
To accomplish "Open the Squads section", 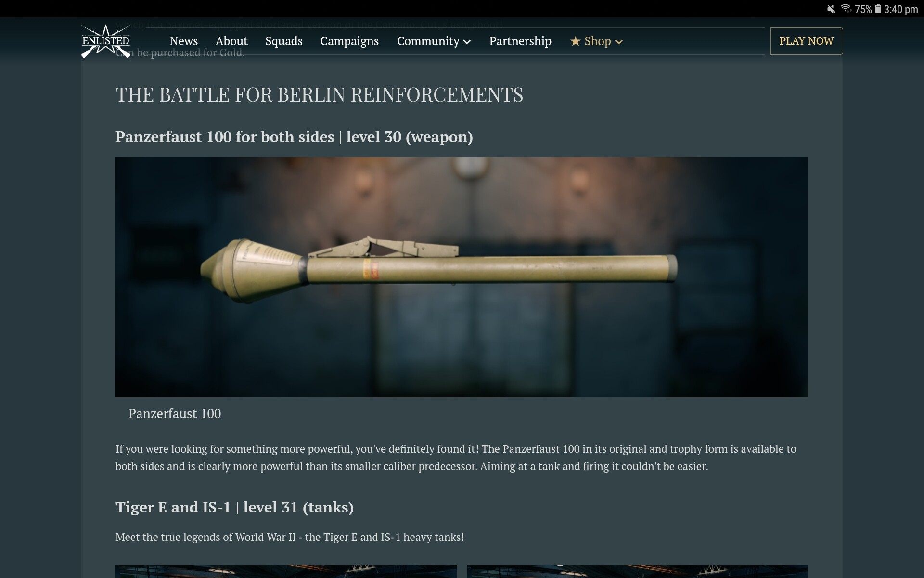I will pyautogui.click(x=284, y=41).
